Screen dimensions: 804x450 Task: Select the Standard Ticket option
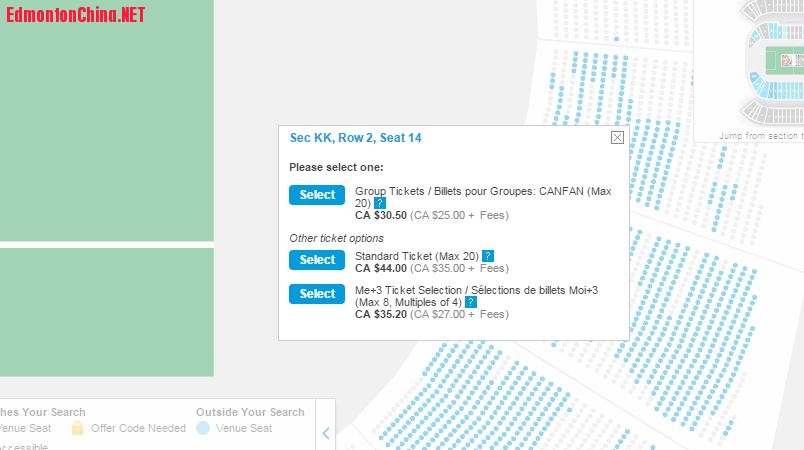pos(316,260)
